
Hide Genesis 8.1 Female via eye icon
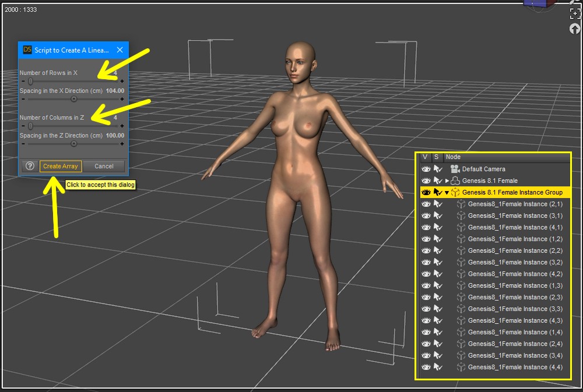[426, 181]
